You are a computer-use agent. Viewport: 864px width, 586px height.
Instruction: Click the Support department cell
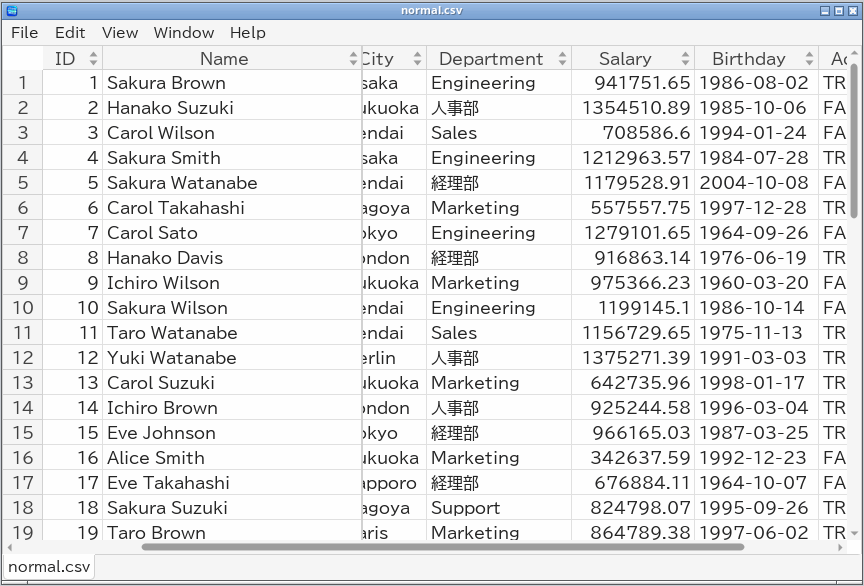[499, 508]
